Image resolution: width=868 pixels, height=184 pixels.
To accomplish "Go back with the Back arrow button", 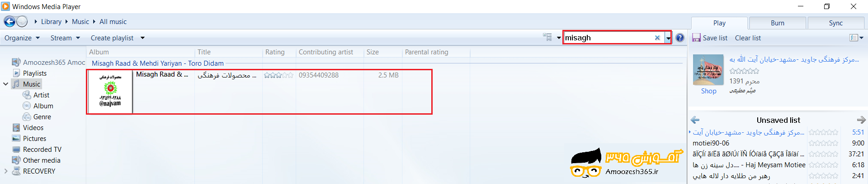I will tap(9, 21).
